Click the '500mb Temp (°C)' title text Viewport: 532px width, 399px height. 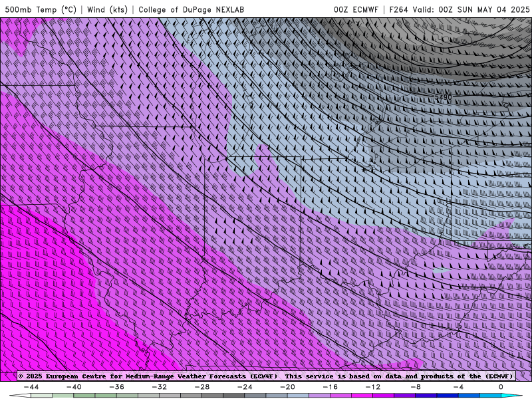coord(41,9)
